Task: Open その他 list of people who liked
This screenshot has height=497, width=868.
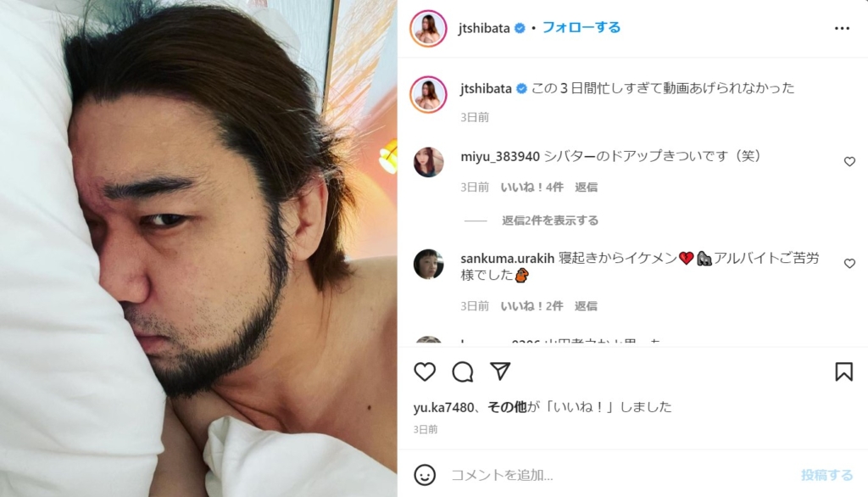Action: coord(507,407)
